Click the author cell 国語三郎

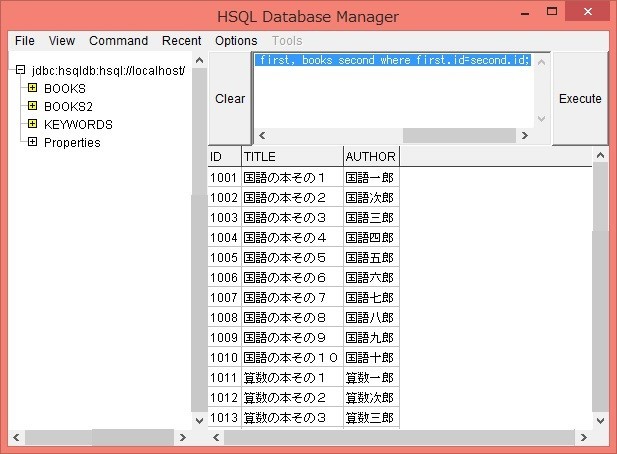click(371, 218)
